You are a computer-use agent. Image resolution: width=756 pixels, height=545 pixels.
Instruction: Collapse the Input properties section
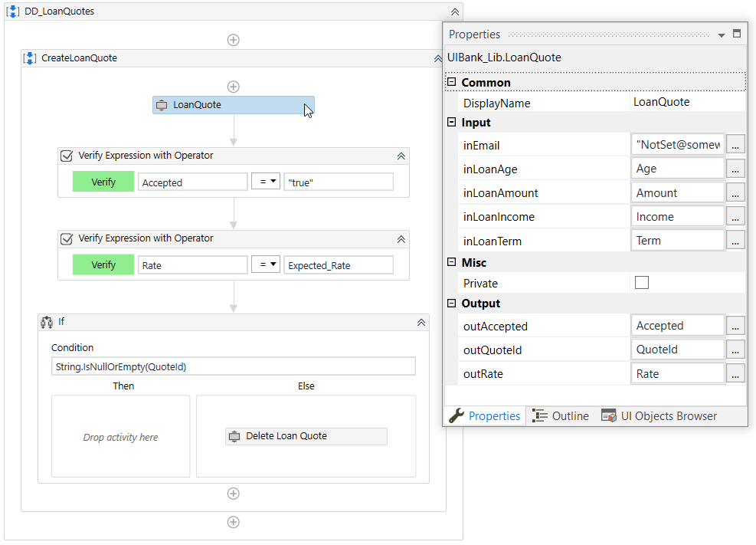(x=451, y=122)
